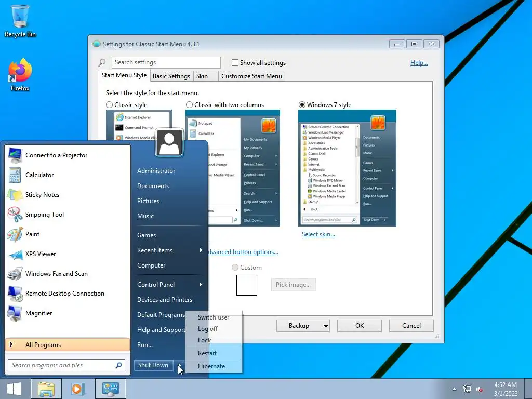Viewport: 532px width, 399px height.
Task: Expand All Programs list
Action: [x=68, y=345]
